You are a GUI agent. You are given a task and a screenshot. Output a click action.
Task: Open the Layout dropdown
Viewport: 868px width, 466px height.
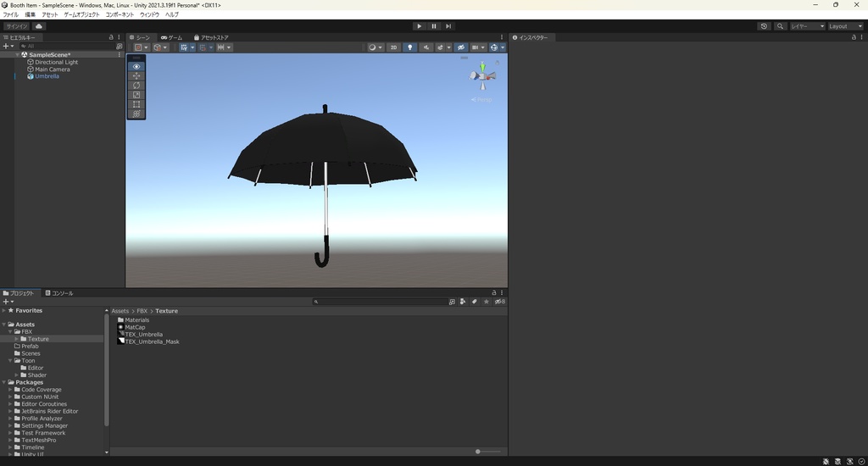coord(845,26)
